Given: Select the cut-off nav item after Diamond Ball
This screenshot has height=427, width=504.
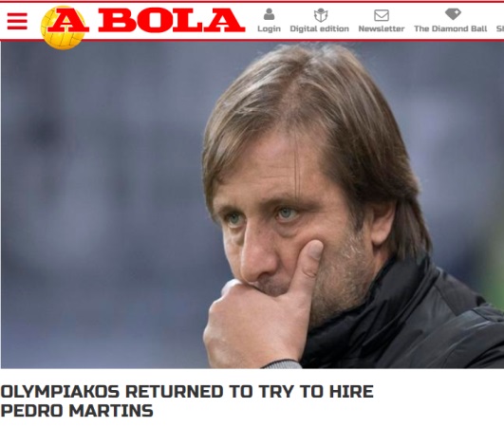Looking at the screenshot, I should [500, 28].
